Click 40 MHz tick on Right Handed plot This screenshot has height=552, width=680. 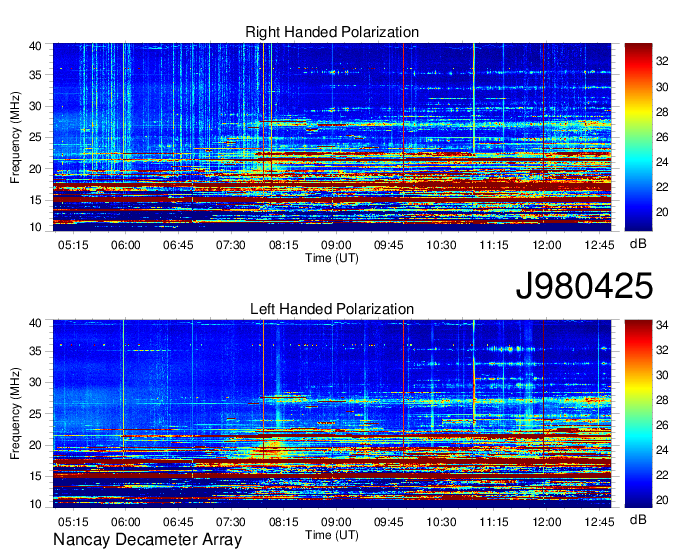[35, 46]
